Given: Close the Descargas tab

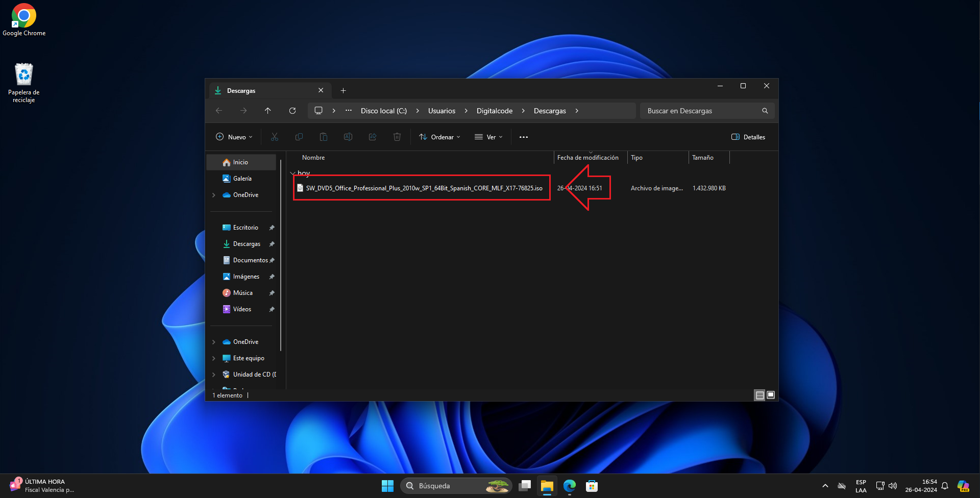Looking at the screenshot, I should (321, 90).
